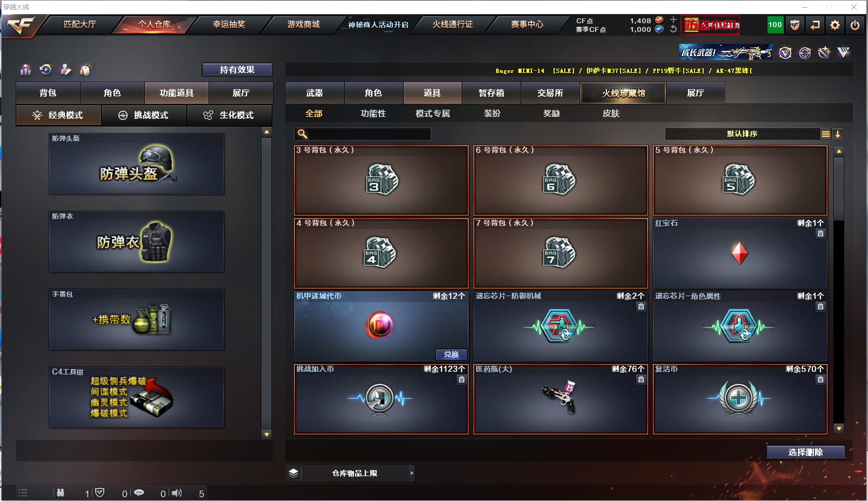
Task: Expand the 仓库物品上限 arrow
Action: click(x=412, y=473)
